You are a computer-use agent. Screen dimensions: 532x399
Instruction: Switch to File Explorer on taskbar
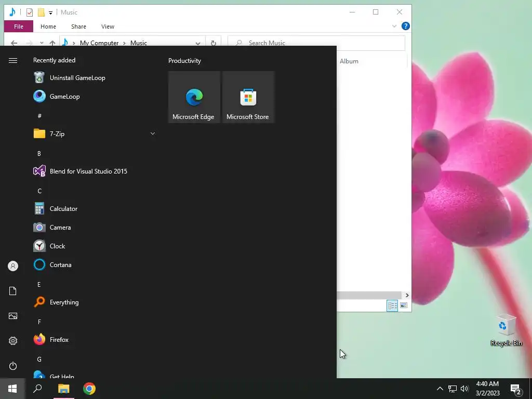click(64, 389)
